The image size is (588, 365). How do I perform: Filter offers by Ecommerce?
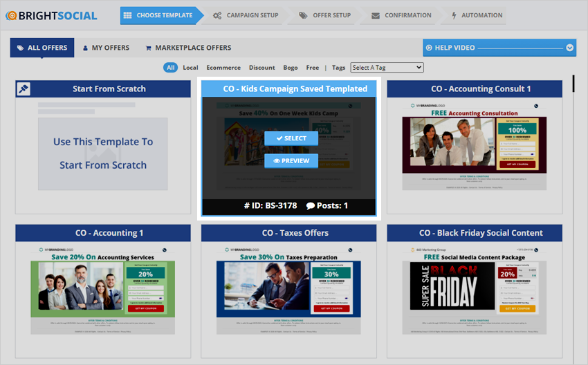click(x=223, y=68)
